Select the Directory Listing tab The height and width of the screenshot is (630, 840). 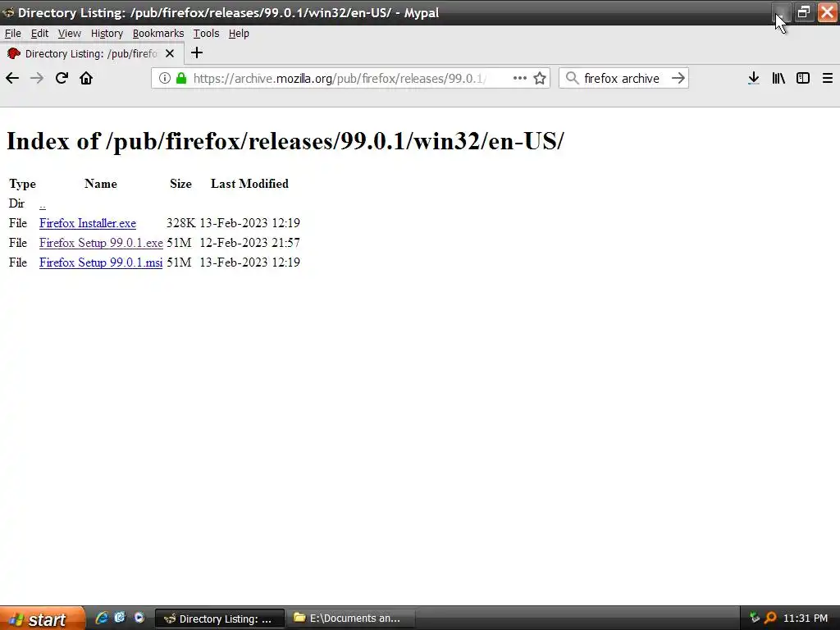92,53
